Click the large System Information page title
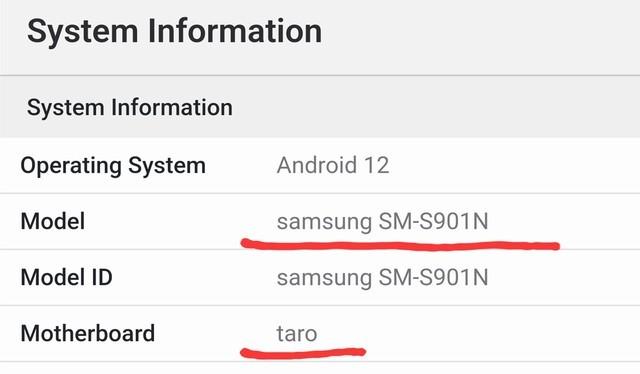640x374 pixels. 174,33
